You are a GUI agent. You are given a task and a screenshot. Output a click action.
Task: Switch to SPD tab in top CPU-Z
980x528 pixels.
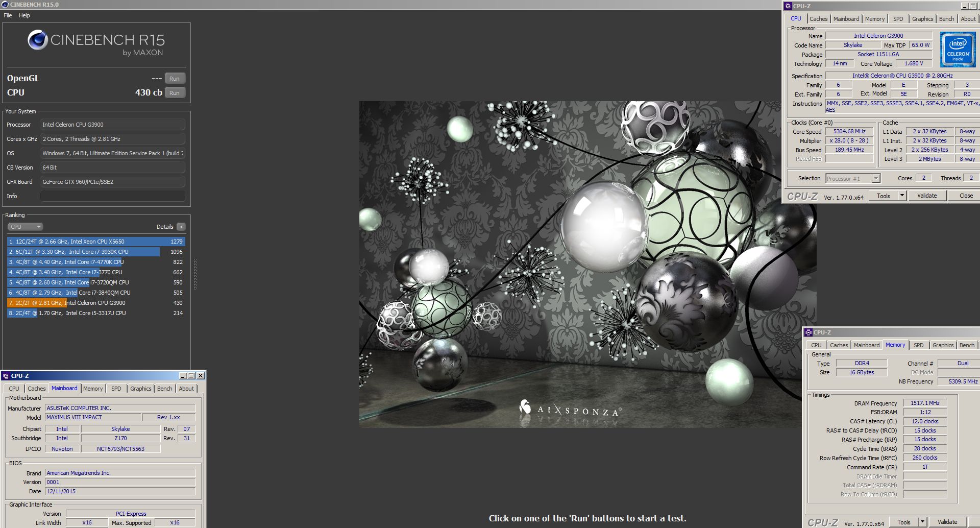(898, 19)
